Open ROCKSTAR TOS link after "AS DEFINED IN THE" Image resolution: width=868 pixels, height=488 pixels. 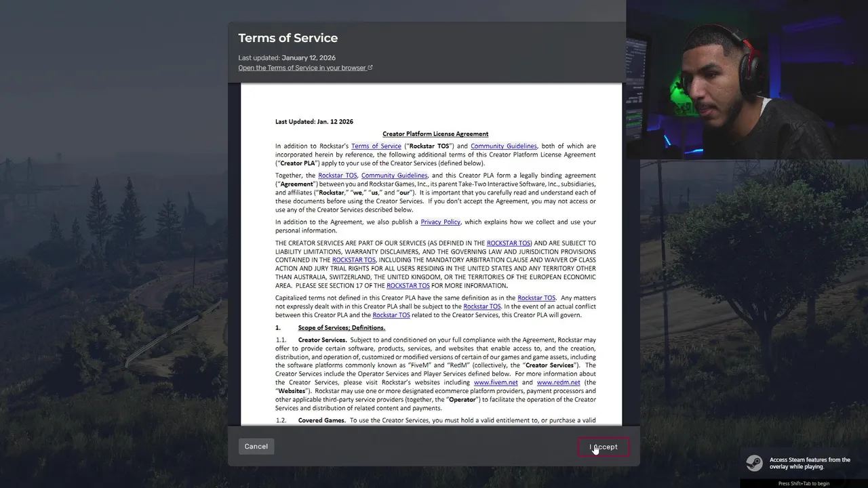click(509, 243)
